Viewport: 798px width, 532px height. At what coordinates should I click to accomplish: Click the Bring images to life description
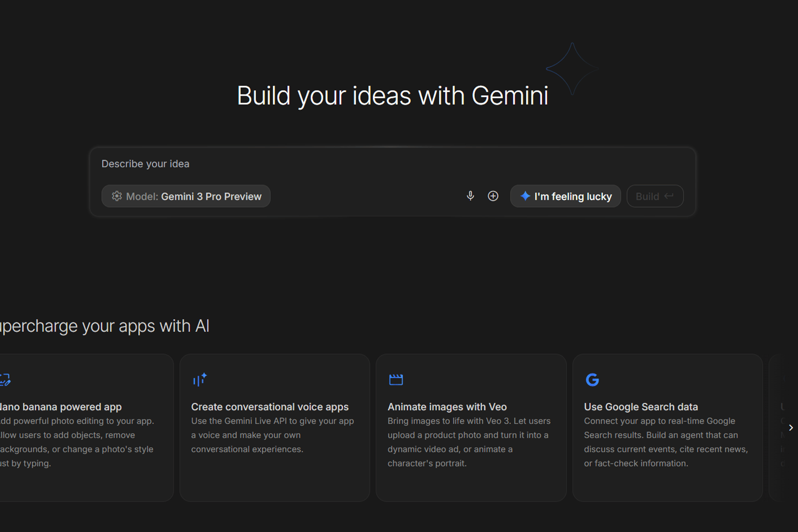[x=469, y=442]
